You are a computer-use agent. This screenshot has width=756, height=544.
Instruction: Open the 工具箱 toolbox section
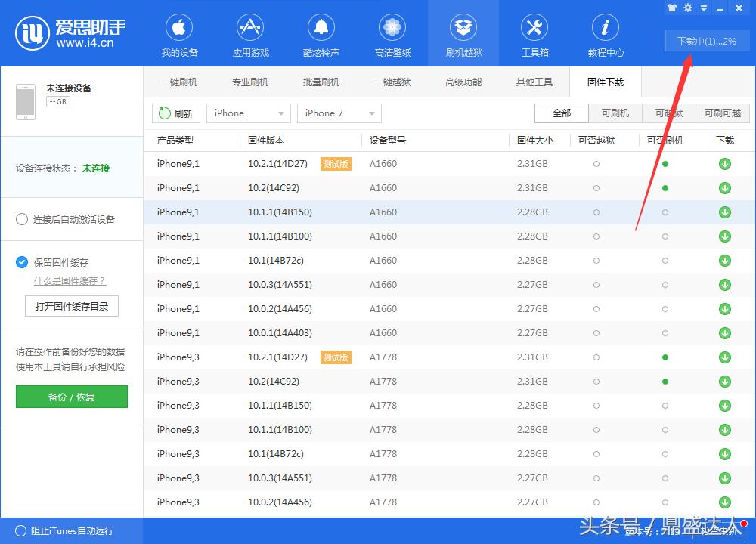click(534, 33)
